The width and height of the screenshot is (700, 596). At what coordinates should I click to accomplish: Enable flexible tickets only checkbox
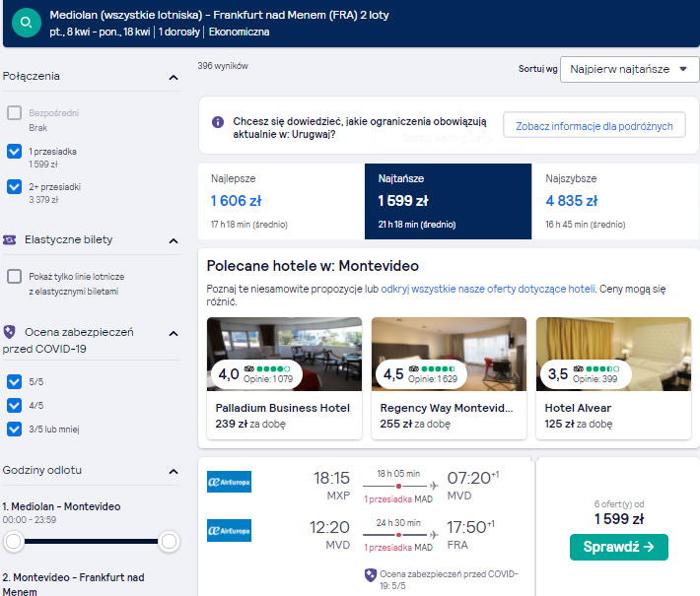[14, 277]
